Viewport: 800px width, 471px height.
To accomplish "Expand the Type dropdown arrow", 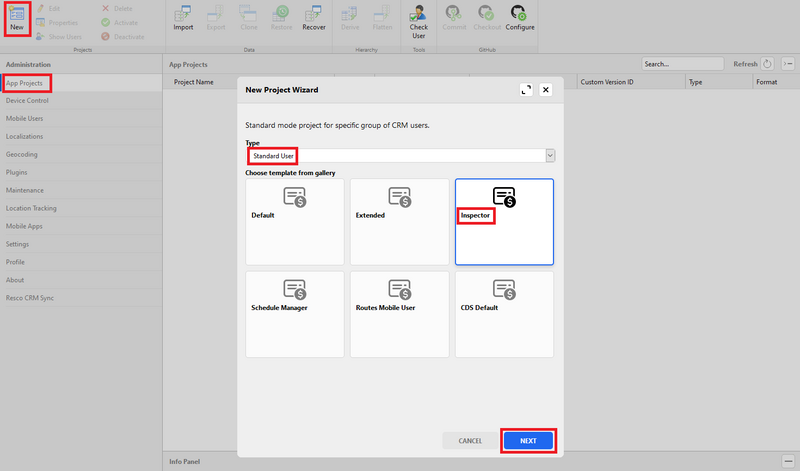I will pos(550,156).
